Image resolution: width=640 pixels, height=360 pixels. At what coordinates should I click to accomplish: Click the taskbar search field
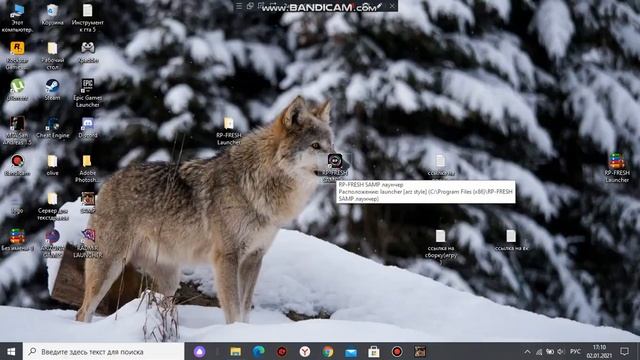click(x=104, y=351)
